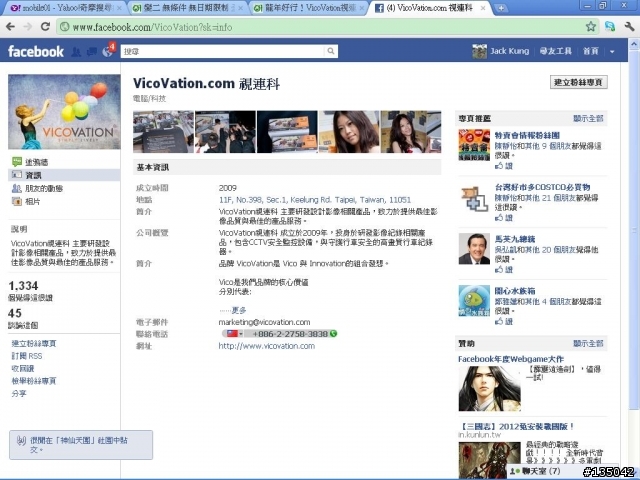Screen dimensions: 640x480
Task: Bookmark page with the star icon
Action: click(591, 27)
